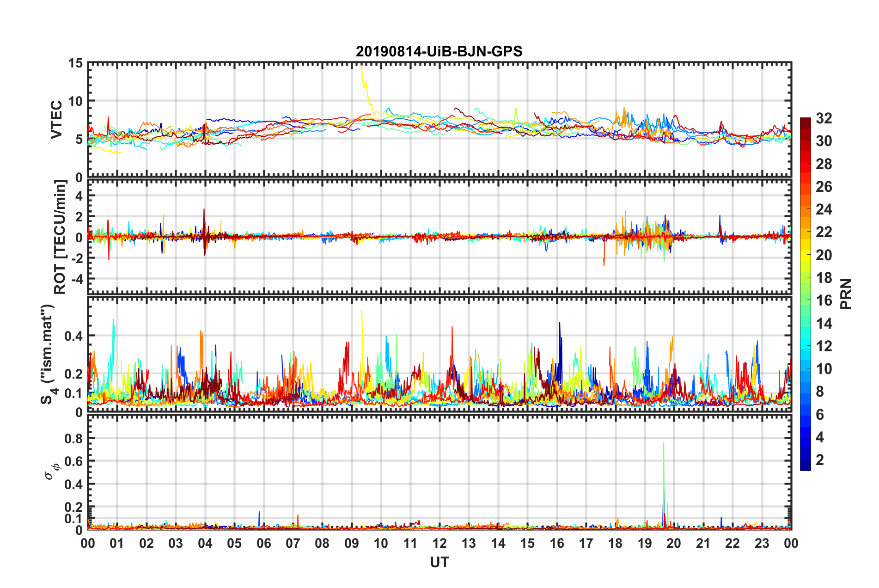Image resolution: width=879 pixels, height=588 pixels.
Task: Select sigma phi y-axis tick label "0.1"
Action: click(x=73, y=519)
